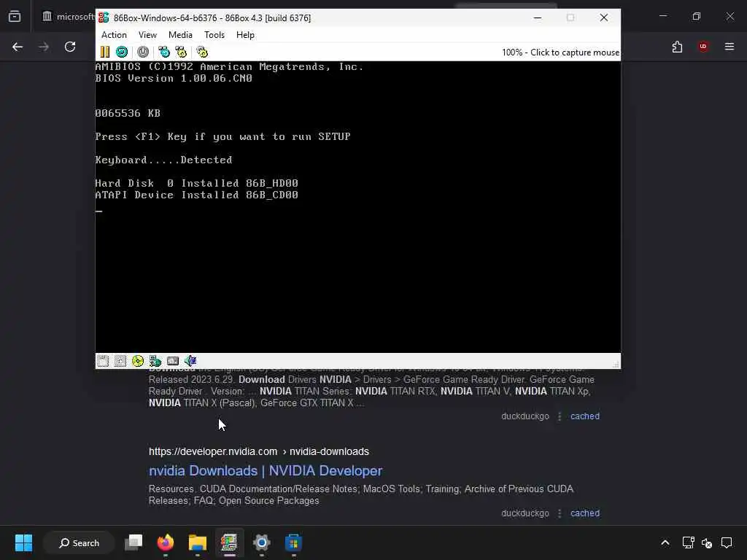Open the View menu in 86Box
Viewport: 747px width, 560px height.
(147, 35)
